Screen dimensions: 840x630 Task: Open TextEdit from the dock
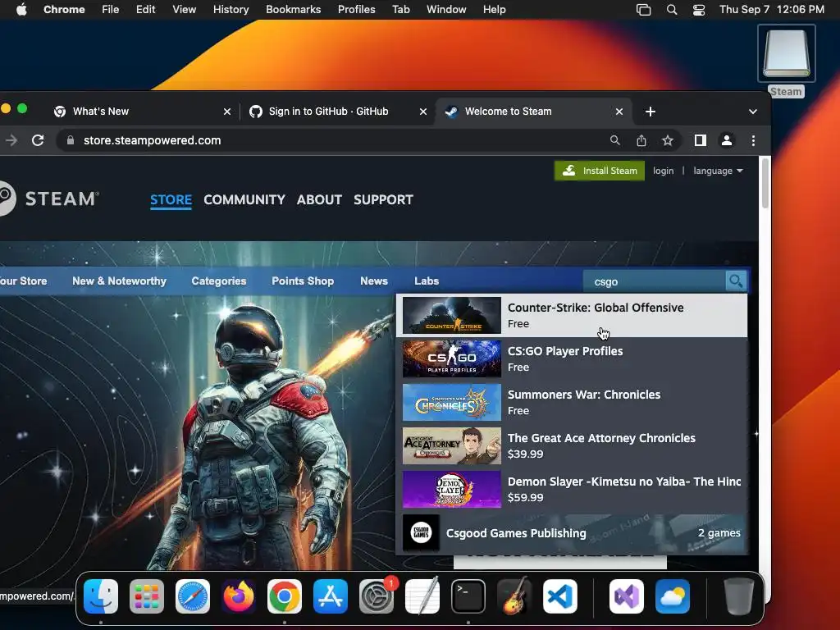[x=422, y=596]
